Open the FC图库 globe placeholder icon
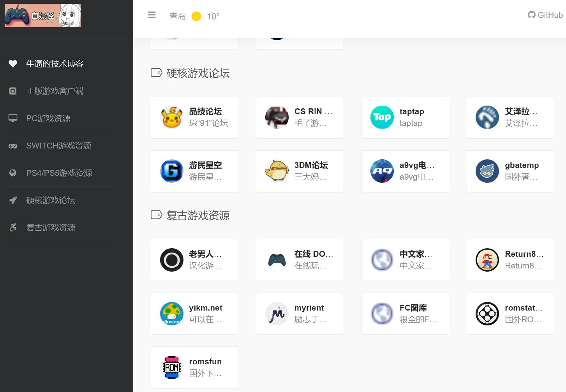The image size is (566, 392). pyautogui.click(x=382, y=314)
